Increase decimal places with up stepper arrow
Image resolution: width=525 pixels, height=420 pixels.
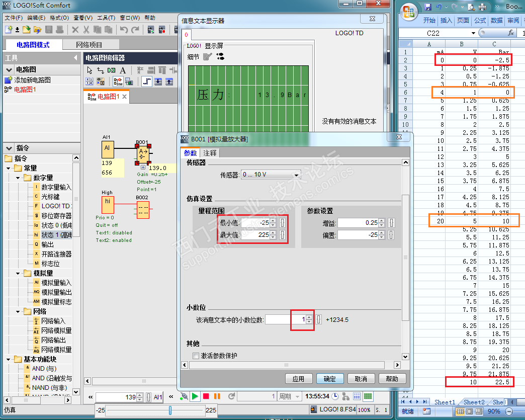(x=309, y=317)
